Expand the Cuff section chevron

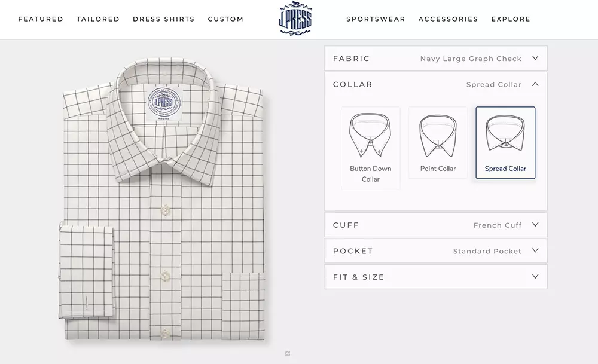click(535, 225)
